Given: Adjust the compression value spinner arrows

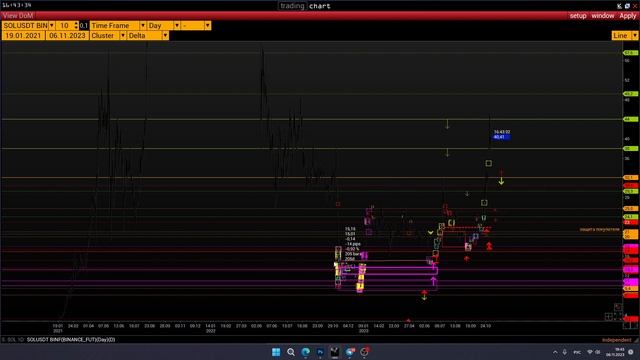Looking at the screenshot, I should pos(76,25).
